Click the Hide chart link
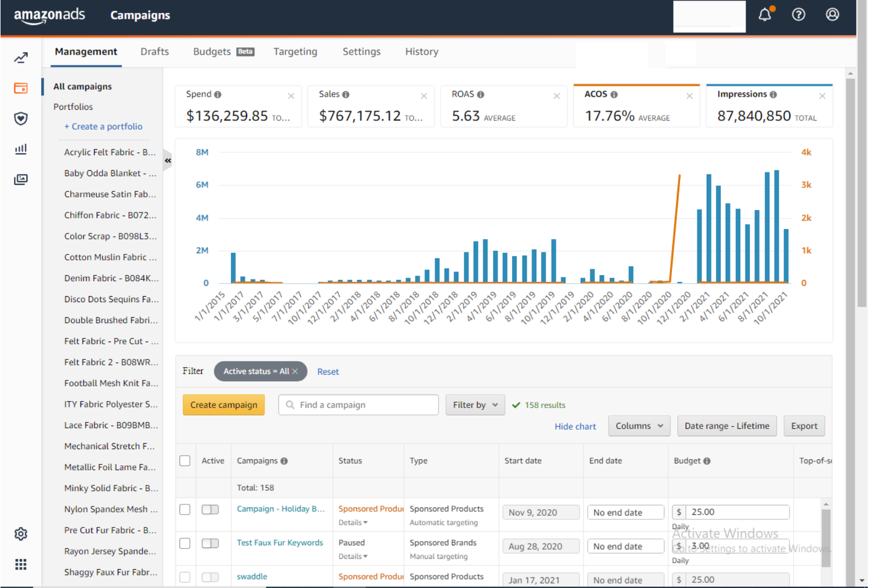Image resolution: width=877 pixels, height=588 pixels. pyautogui.click(x=575, y=426)
